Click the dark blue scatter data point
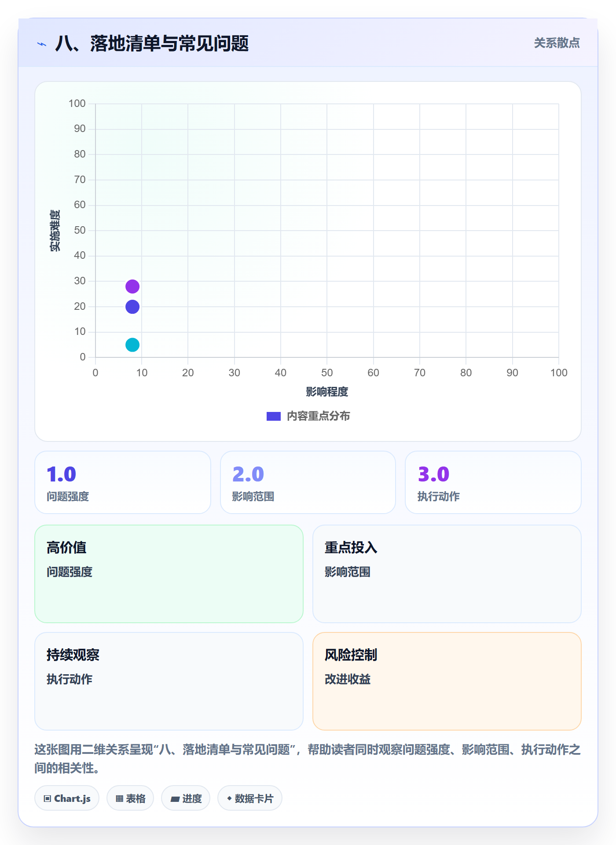The width and height of the screenshot is (616, 845). click(132, 307)
